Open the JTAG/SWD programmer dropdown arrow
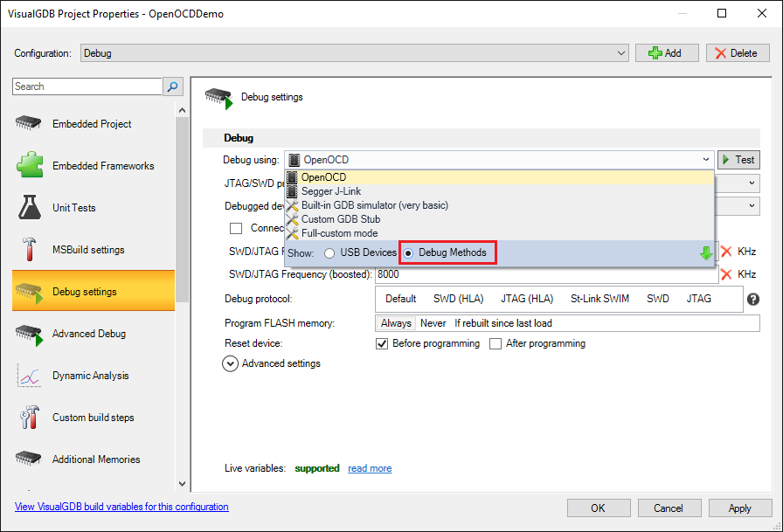This screenshot has height=532, width=783. 752,183
